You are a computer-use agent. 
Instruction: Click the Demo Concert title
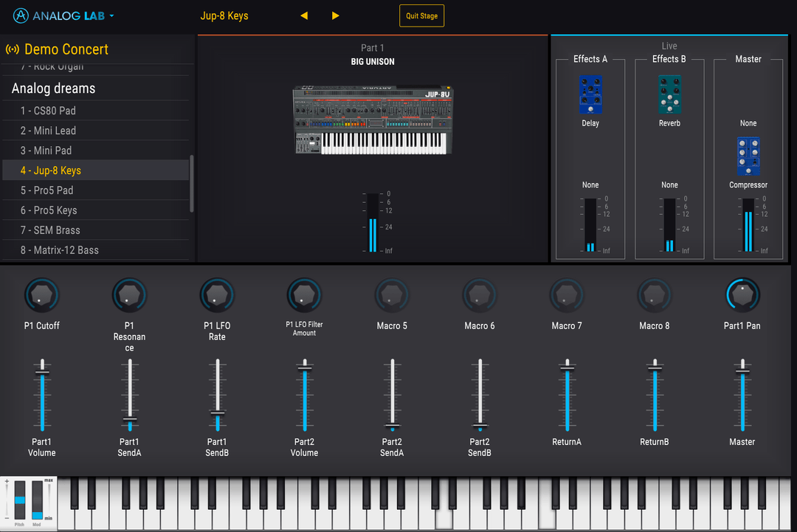pyautogui.click(x=66, y=49)
